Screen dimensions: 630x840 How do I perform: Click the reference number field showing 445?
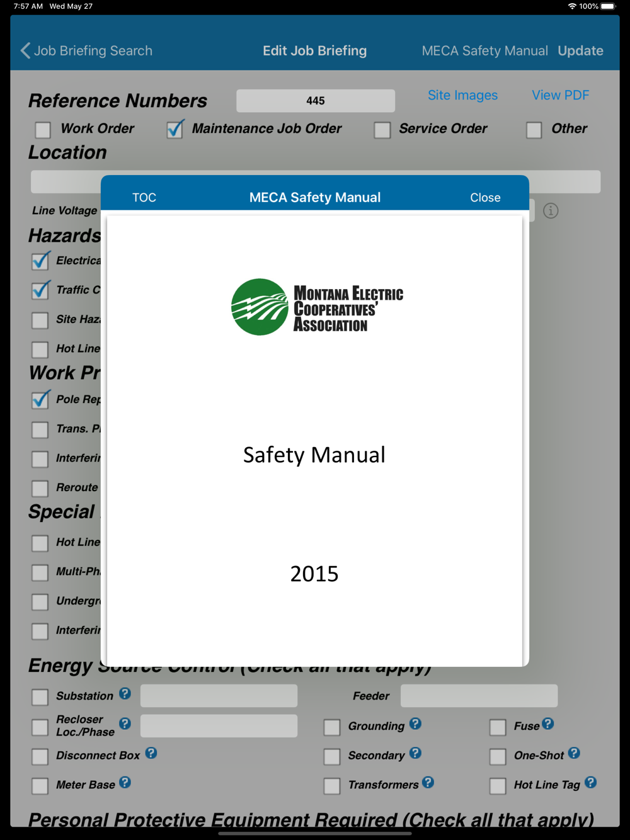pyautogui.click(x=316, y=101)
